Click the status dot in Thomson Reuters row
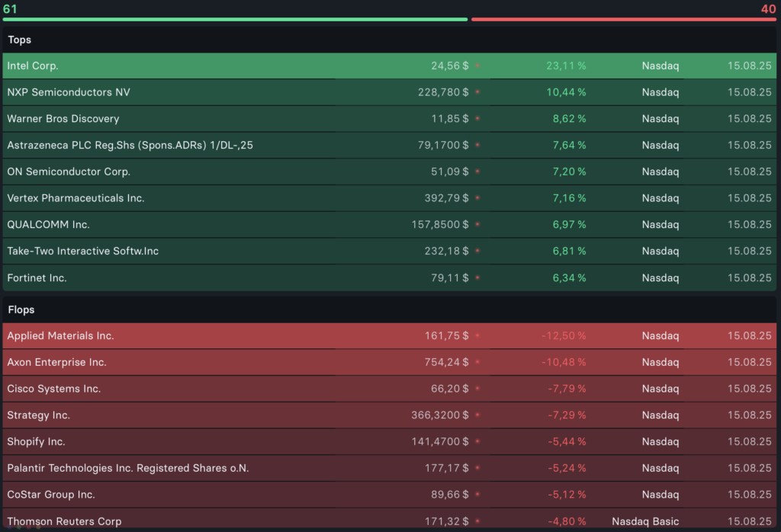 point(477,521)
